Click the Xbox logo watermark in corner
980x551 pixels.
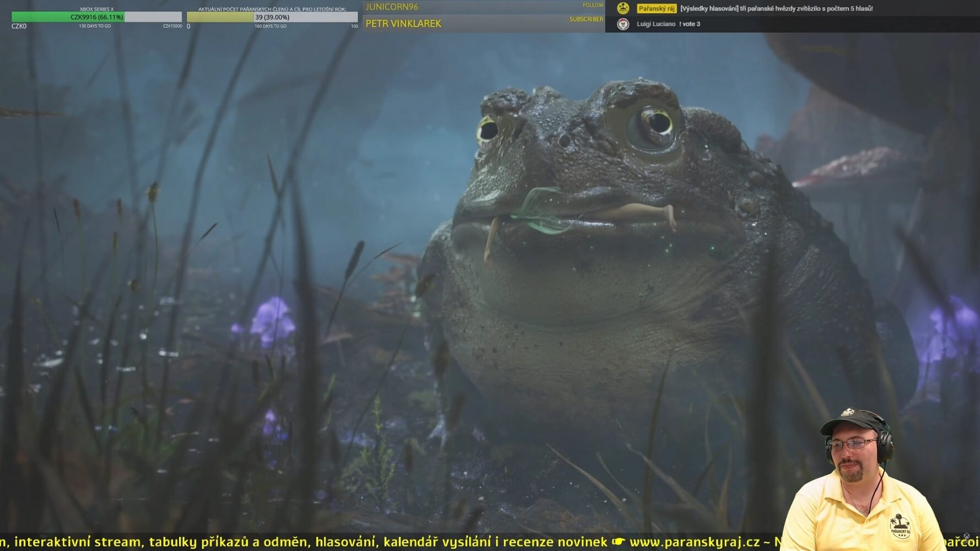(x=966, y=536)
